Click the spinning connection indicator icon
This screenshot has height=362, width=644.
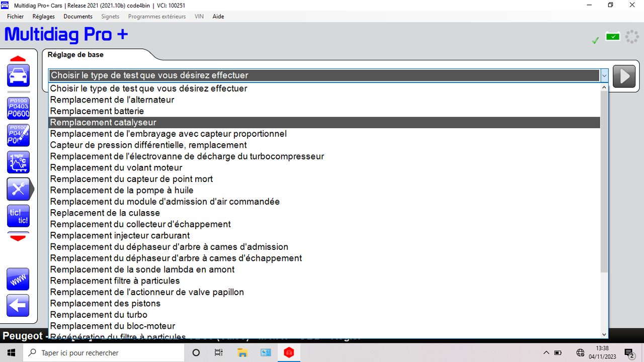pyautogui.click(x=632, y=37)
